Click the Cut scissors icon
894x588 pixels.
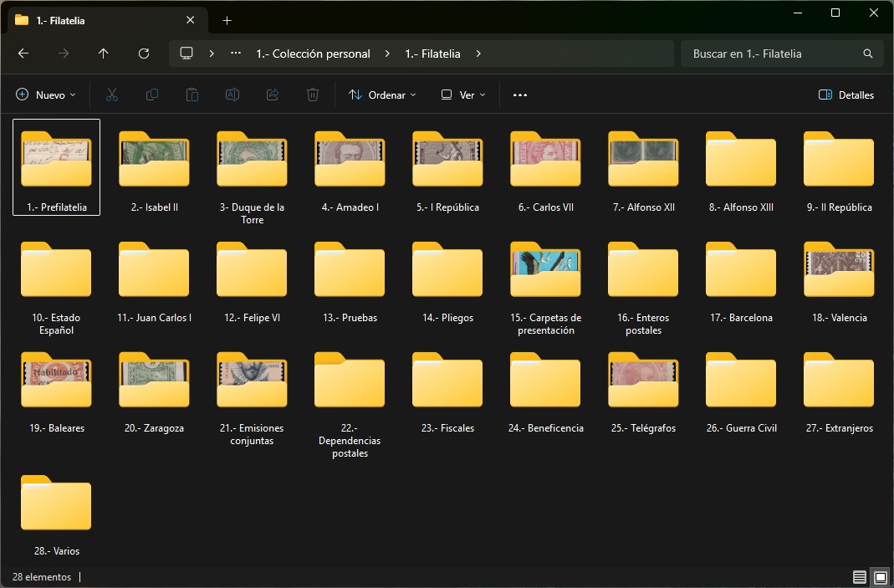pos(112,95)
